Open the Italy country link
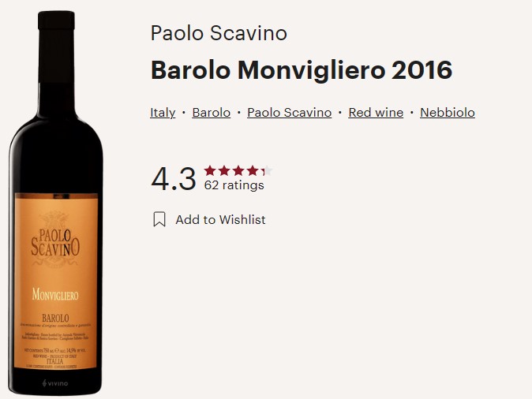This screenshot has width=532, height=399. pos(163,113)
